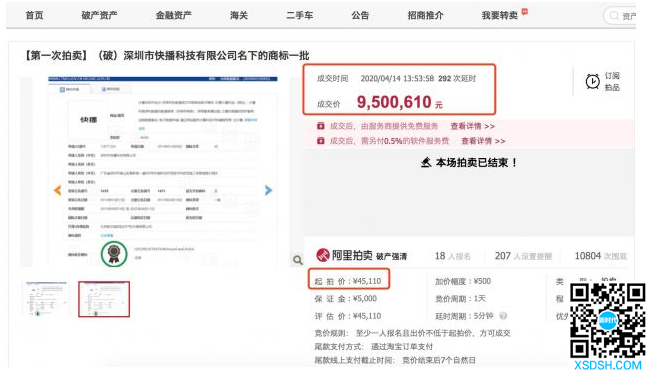
Task: Click the 本场拍卖已结束 message
Action: point(476,162)
